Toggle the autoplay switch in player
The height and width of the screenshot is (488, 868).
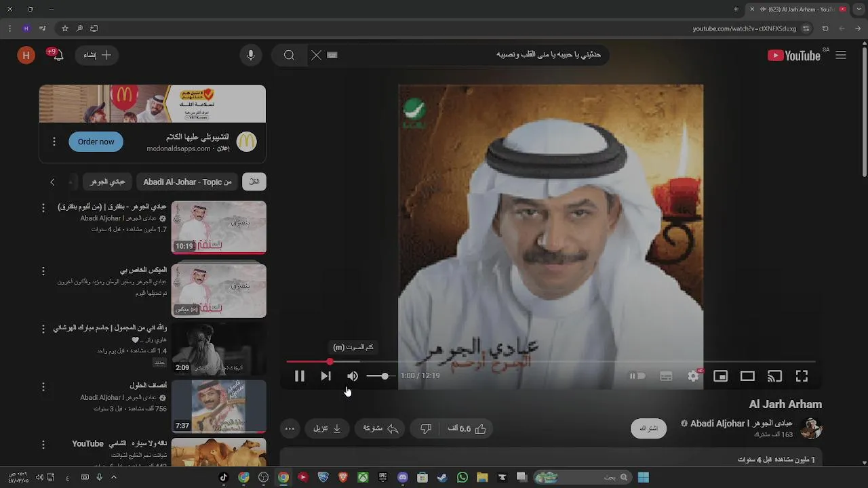pos(637,376)
